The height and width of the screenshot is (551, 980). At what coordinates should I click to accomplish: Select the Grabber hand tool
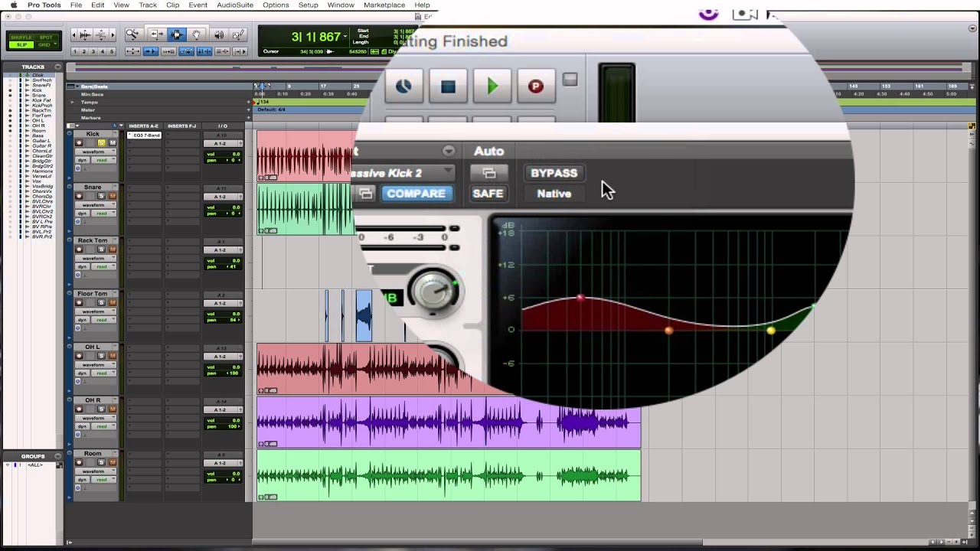pos(197,34)
